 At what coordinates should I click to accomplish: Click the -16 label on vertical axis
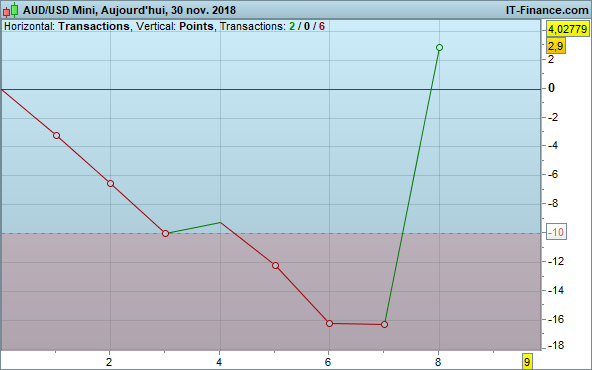click(556, 319)
